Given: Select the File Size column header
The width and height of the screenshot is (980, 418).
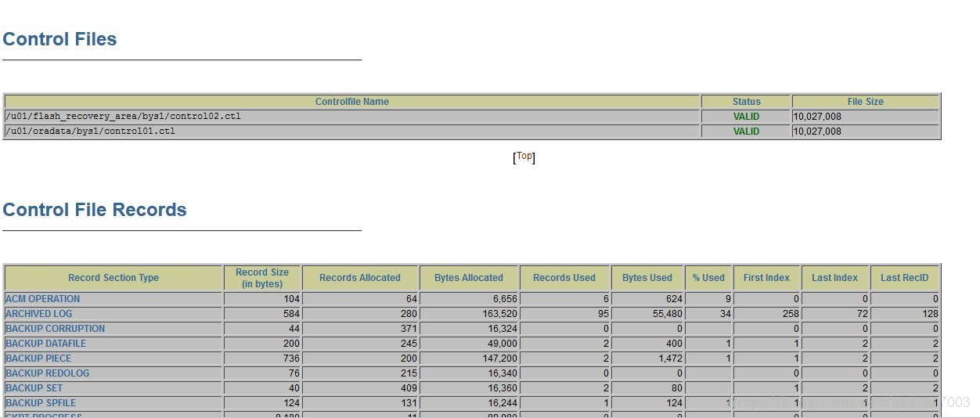Looking at the screenshot, I should 866,102.
